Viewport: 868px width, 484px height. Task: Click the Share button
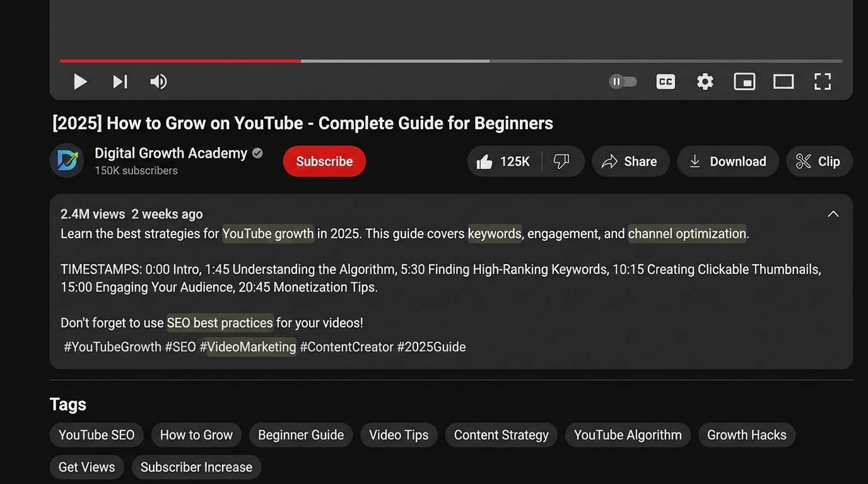630,161
